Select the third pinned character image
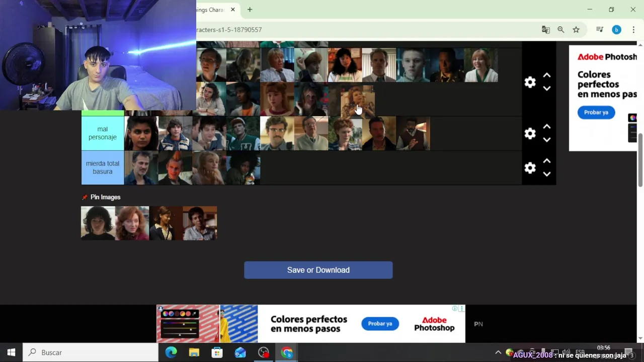Image resolution: width=644 pixels, height=362 pixels. point(166,223)
